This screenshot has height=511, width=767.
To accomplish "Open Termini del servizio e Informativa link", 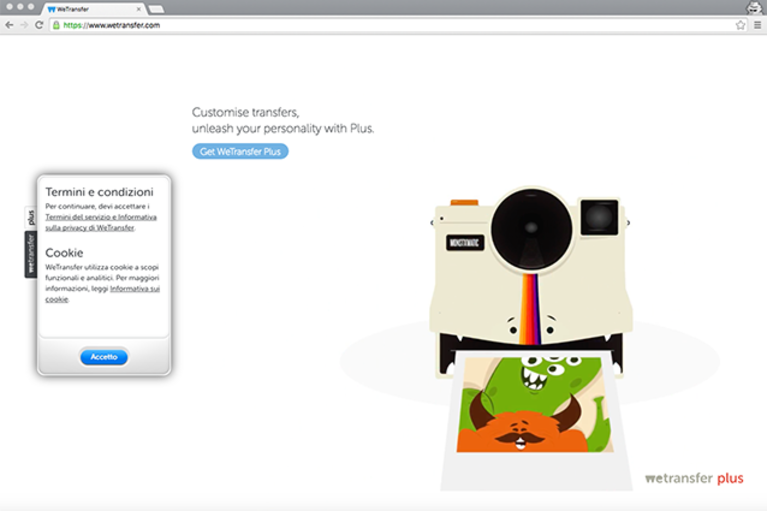I will coord(101,222).
